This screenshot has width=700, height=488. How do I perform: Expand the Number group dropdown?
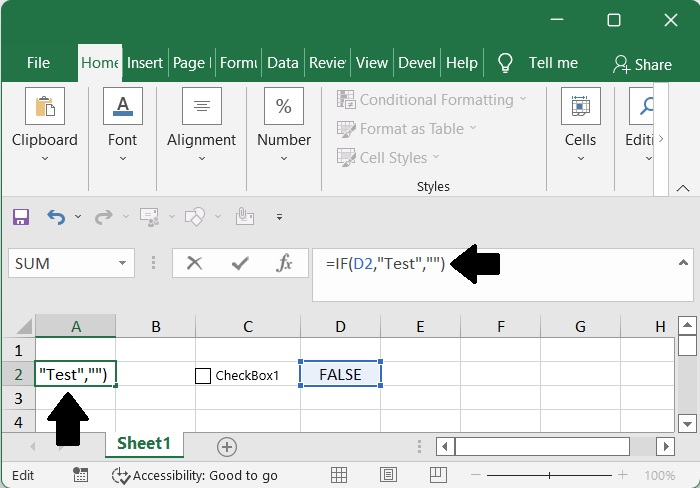pos(284,158)
